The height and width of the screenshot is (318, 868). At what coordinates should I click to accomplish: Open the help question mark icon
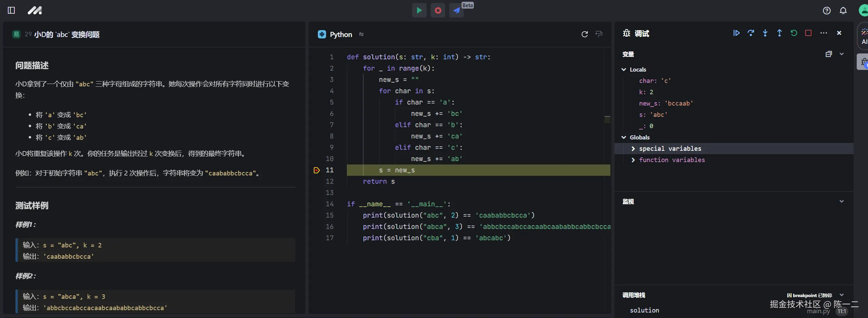(x=827, y=11)
